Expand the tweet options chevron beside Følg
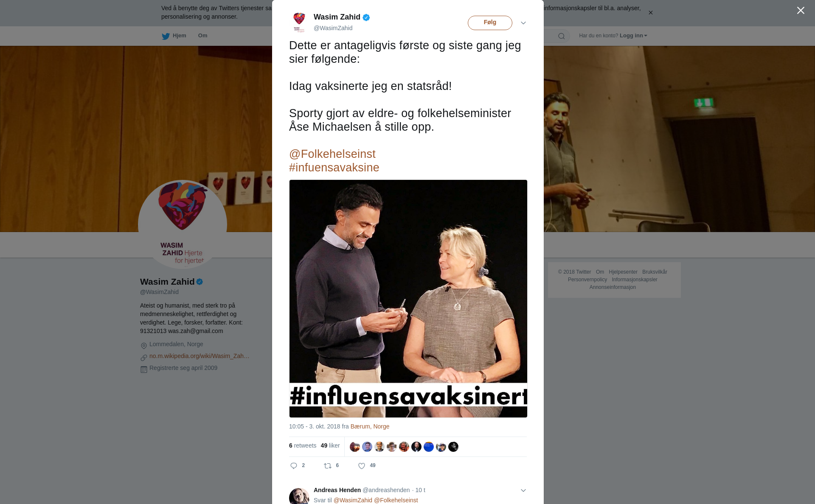Image resolution: width=815 pixels, height=504 pixels. tap(523, 23)
